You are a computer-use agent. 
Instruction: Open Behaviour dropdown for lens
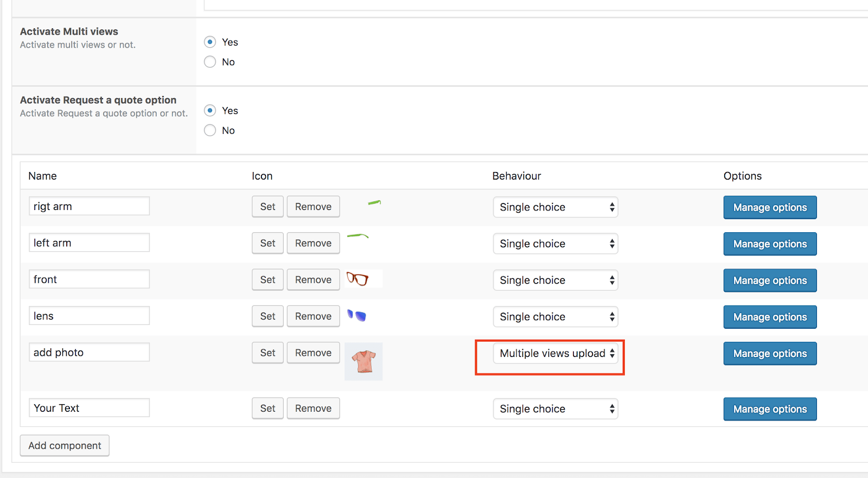(556, 317)
